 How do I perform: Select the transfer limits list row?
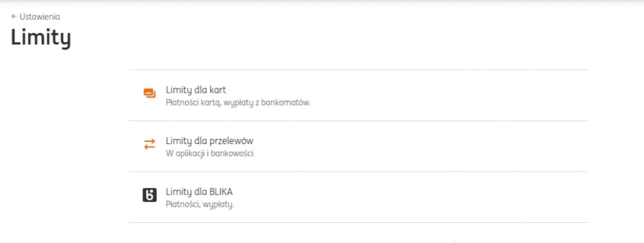(358, 147)
